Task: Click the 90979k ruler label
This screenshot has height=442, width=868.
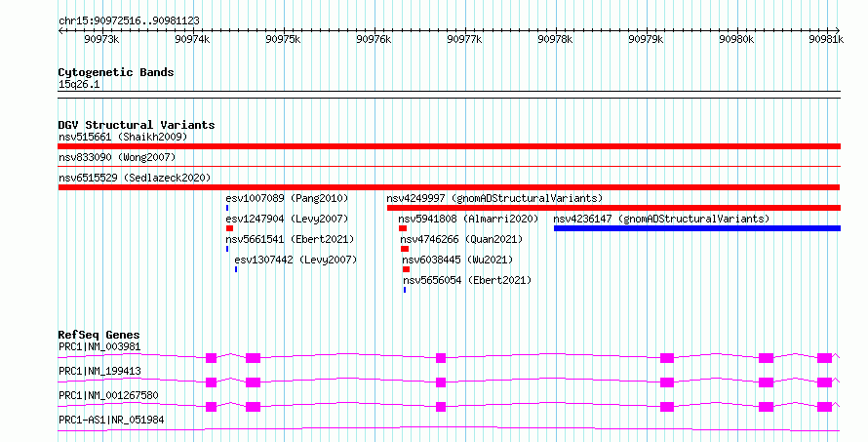Action: [646, 39]
